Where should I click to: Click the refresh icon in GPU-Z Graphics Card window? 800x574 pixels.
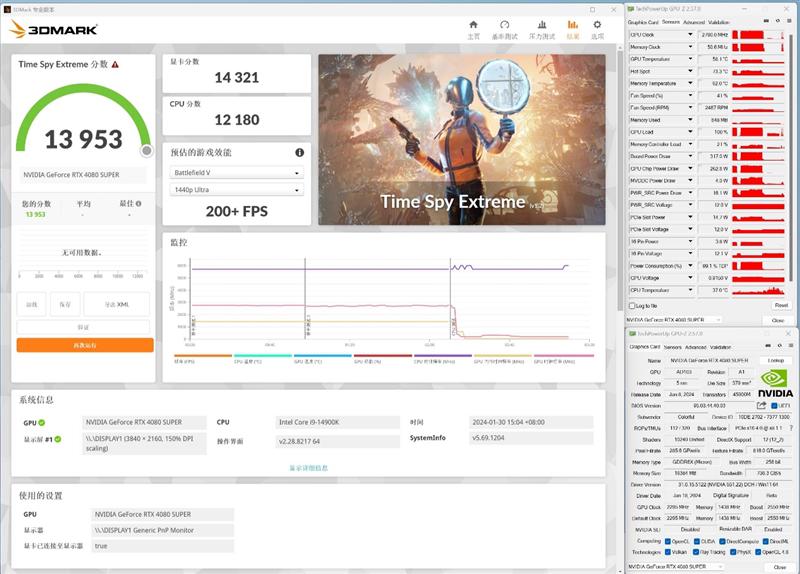point(780,346)
